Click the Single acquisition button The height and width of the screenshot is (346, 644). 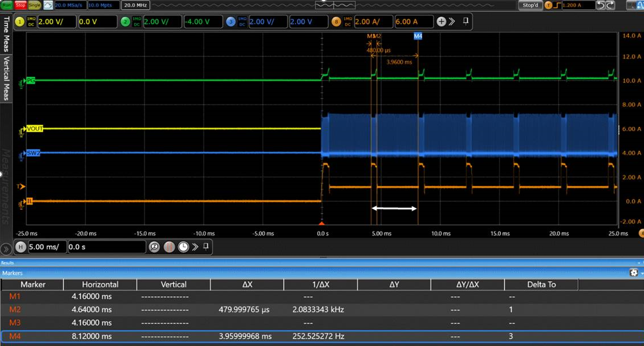click(x=35, y=5)
